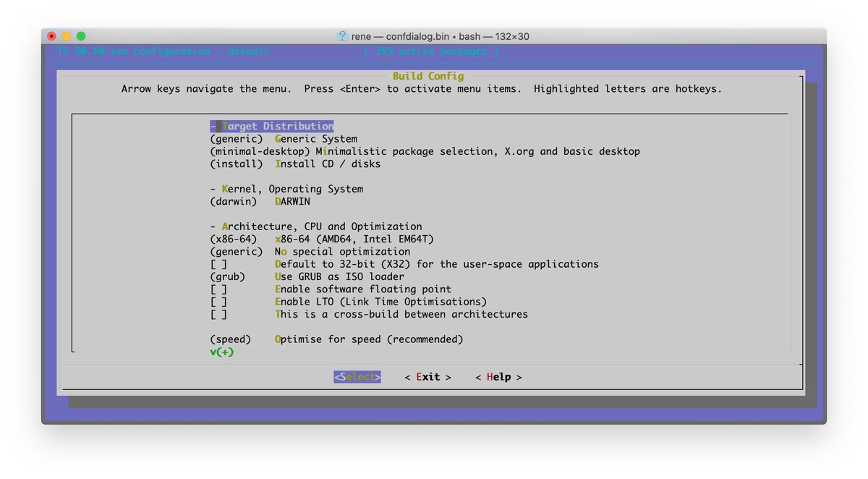The height and width of the screenshot is (479, 868).
Task: Open the minimal-desktop package selection option
Action: 425,151
